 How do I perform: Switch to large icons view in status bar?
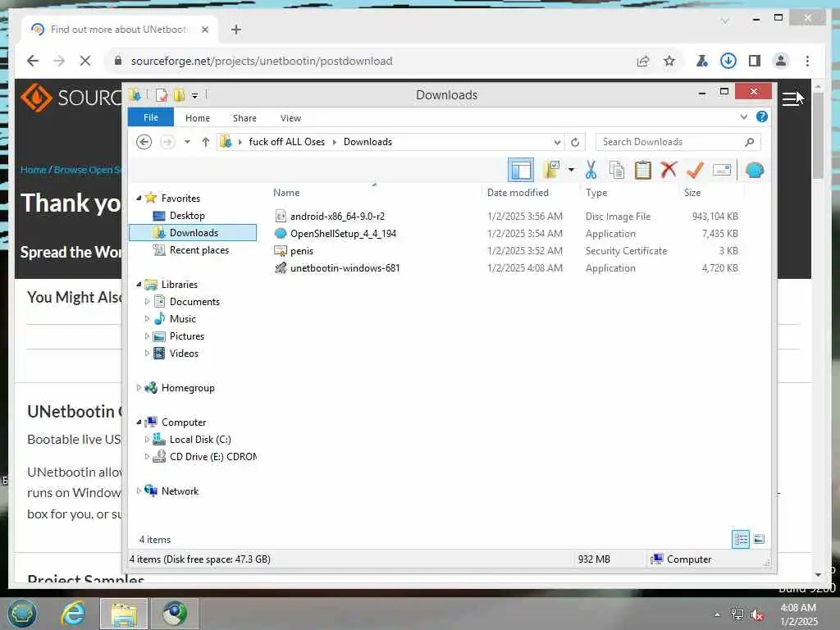point(759,540)
